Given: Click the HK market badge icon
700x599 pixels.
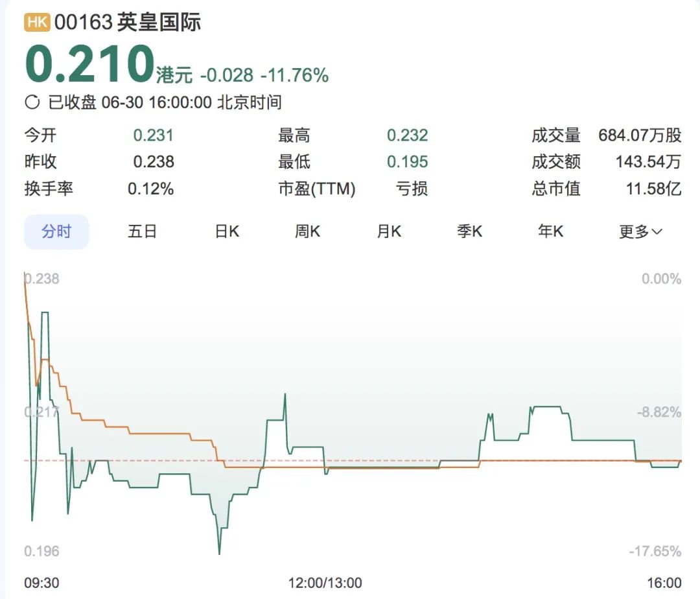Looking at the screenshot, I should tap(37, 22).
